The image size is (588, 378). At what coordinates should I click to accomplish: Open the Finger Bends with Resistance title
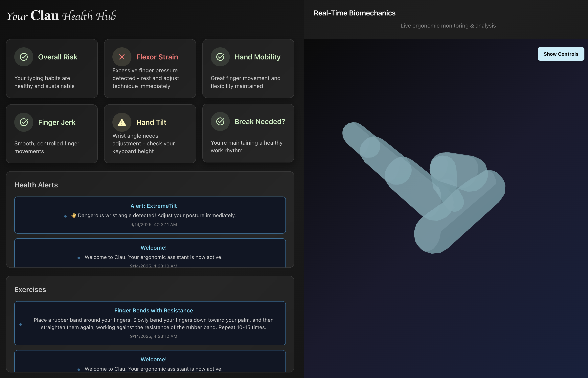click(153, 310)
